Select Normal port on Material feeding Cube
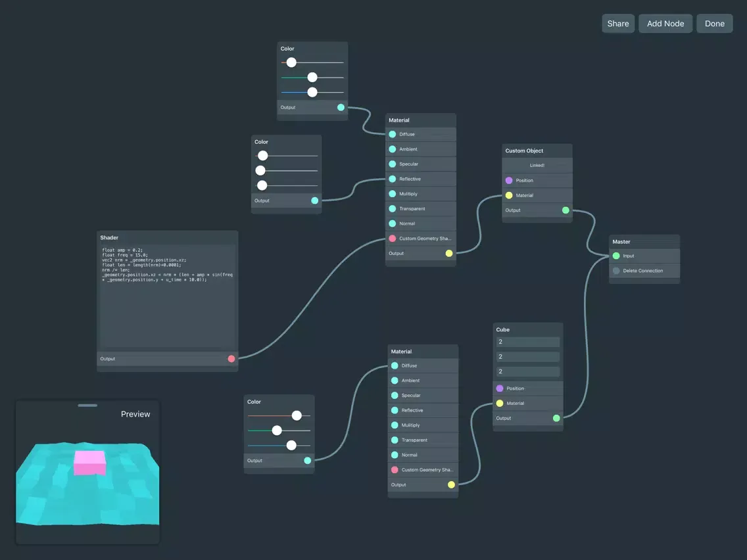This screenshot has height=560, width=747. pos(395,455)
